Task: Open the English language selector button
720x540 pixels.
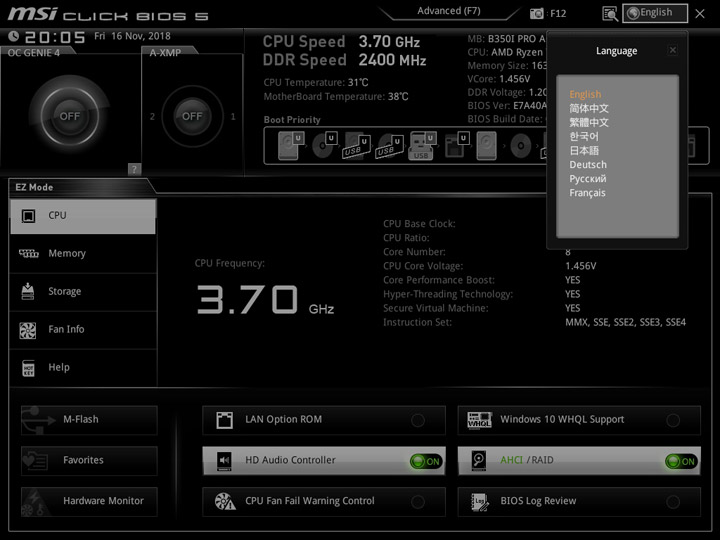Action: 655,13
